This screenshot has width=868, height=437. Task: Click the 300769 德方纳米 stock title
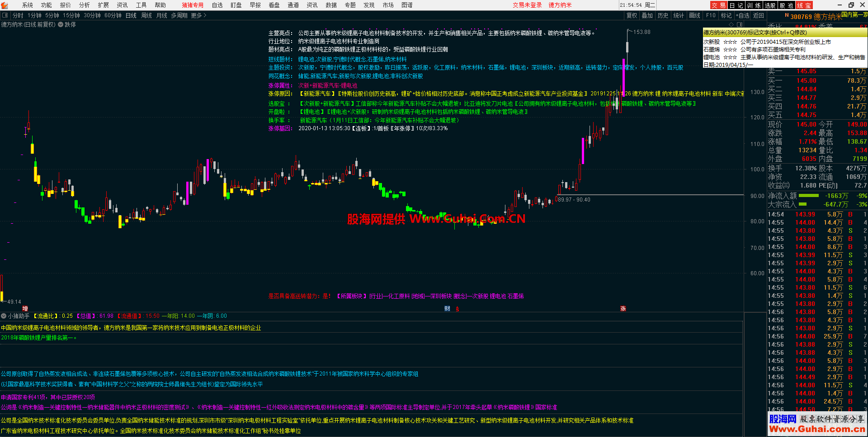pos(816,17)
